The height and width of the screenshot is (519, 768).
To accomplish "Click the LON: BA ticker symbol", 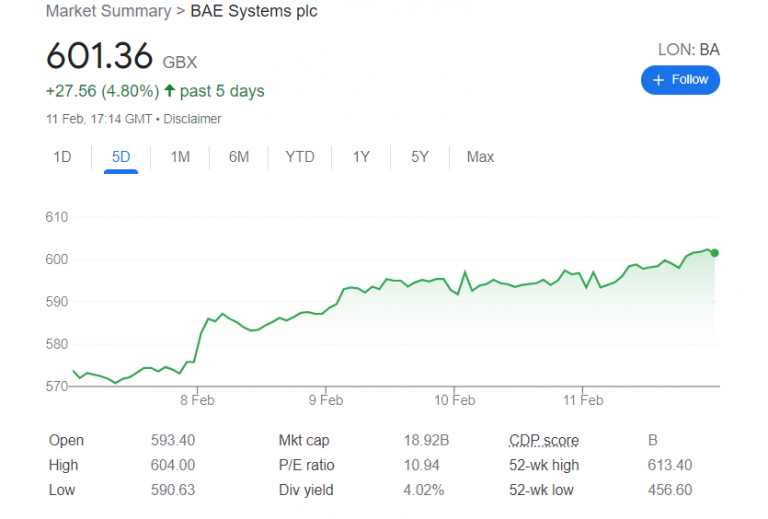I will coord(688,49).
